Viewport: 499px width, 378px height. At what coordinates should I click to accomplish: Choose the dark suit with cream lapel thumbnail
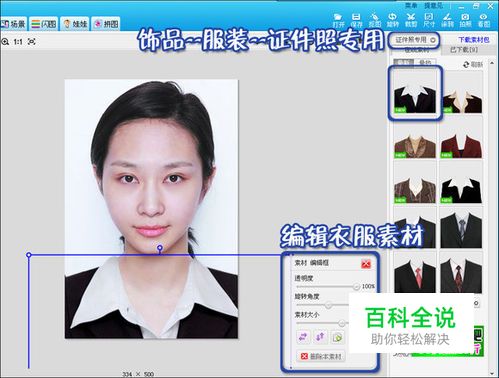point(461,92)
